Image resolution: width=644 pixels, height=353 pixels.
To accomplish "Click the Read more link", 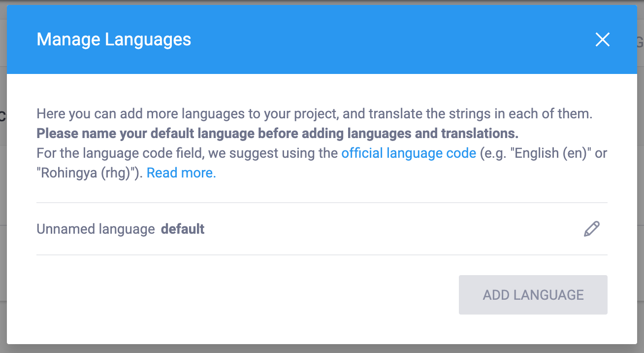I will point(181,173).
